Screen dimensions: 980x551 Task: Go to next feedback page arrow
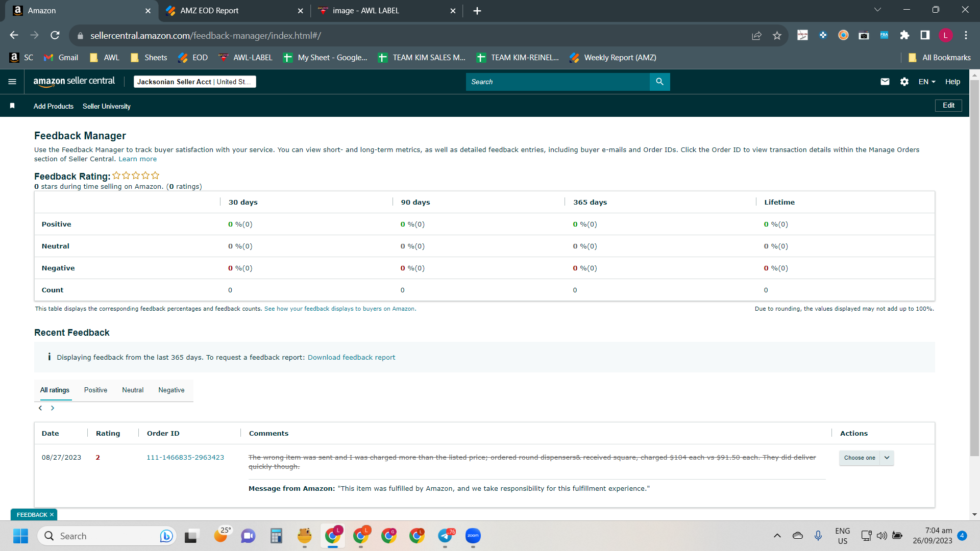tap(53, 408)
